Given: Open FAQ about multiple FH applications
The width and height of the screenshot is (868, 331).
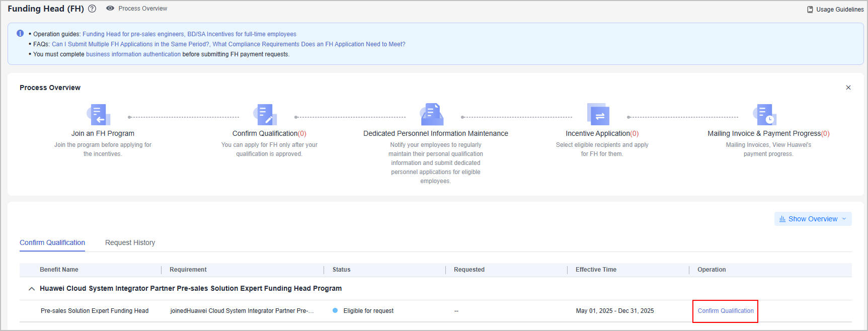Looking at the screenshot, I should click(130, 44).
